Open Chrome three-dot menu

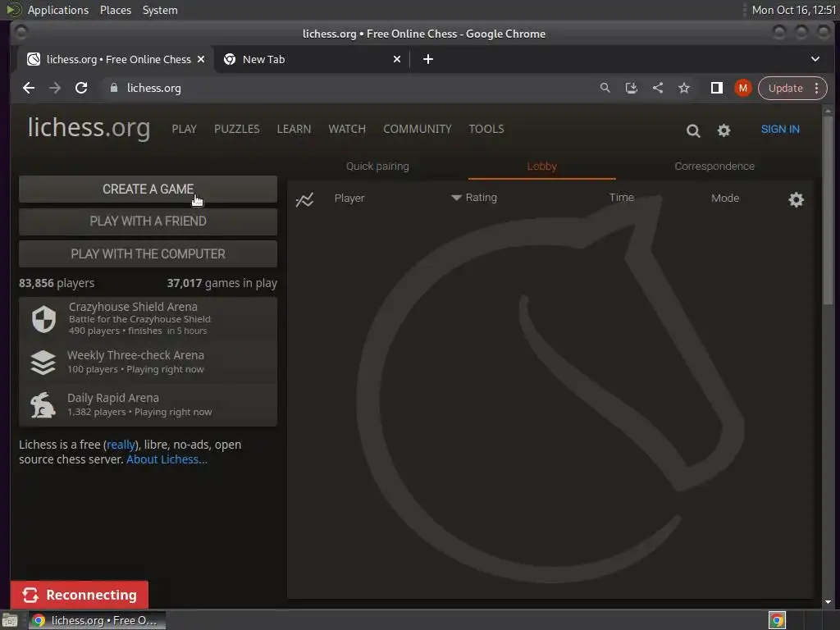pos(816,88)
